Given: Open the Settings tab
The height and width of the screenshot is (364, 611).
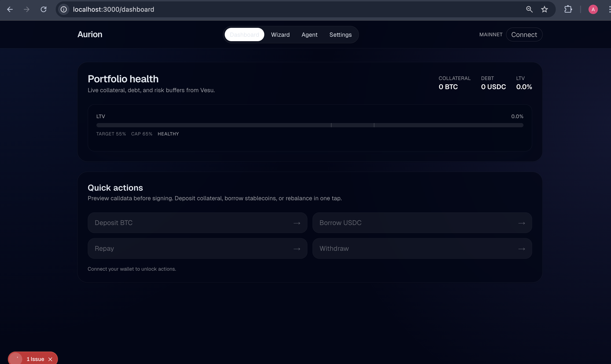Looking at the screenshot, I should (340, 35).
